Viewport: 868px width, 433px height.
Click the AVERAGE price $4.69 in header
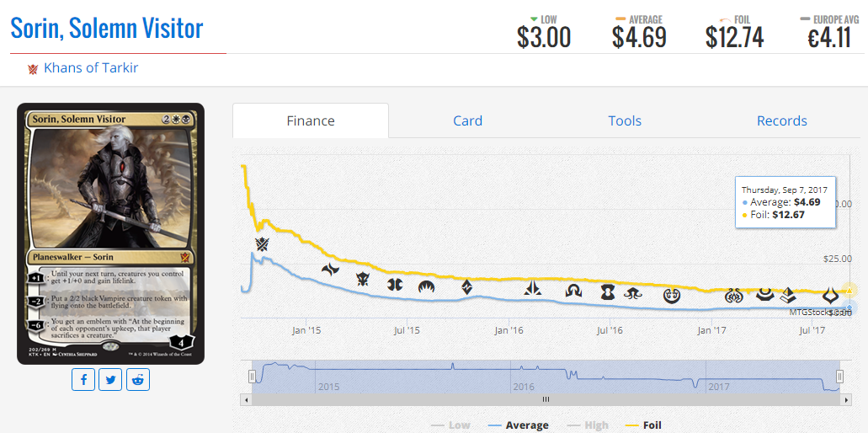coord(639,38)
